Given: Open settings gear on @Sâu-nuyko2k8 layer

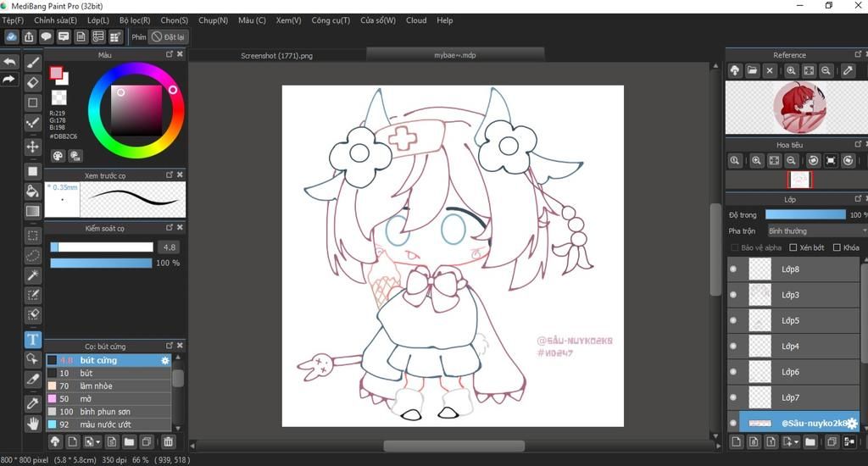Looking at the screenshot, I should point(852,424).
